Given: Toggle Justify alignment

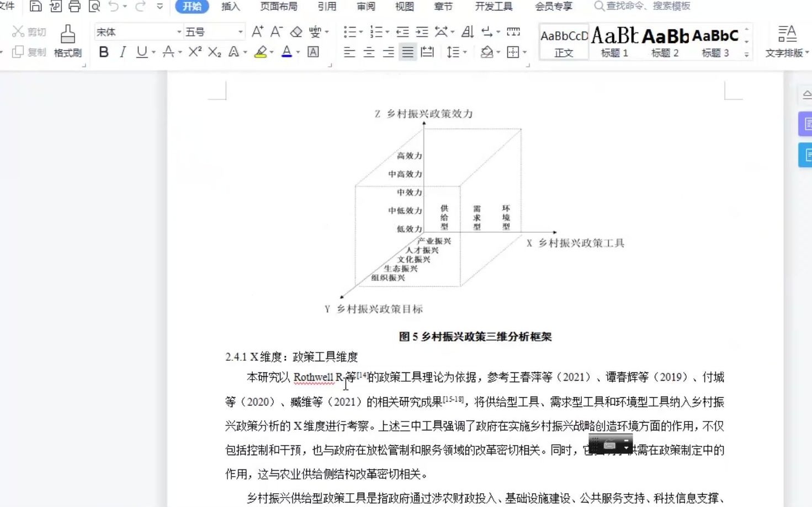Looking at the screenshot, I should pos(408,52).
